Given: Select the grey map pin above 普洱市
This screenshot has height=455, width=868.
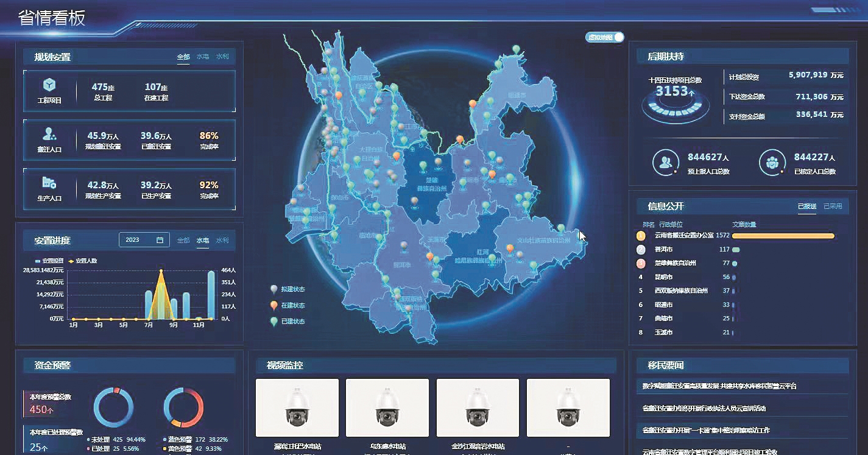Looking at the screenshot, I should [x=403, y=245].
